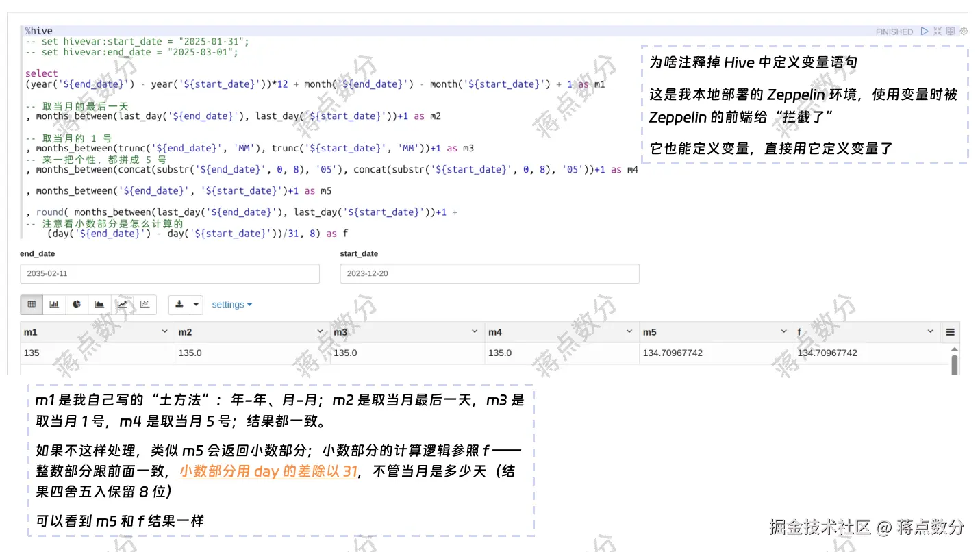Click the FINISHED status label
Screen dimensions: 980x552
(894, 31)
